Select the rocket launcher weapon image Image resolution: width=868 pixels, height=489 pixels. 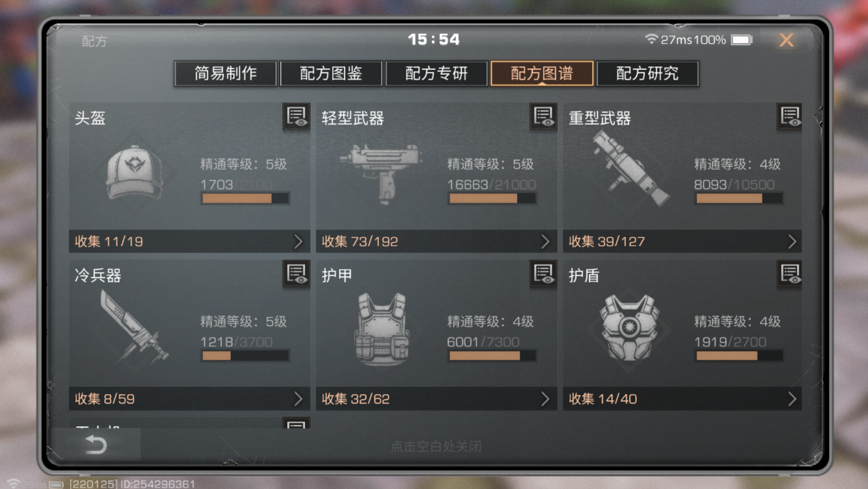pos(631,168)
